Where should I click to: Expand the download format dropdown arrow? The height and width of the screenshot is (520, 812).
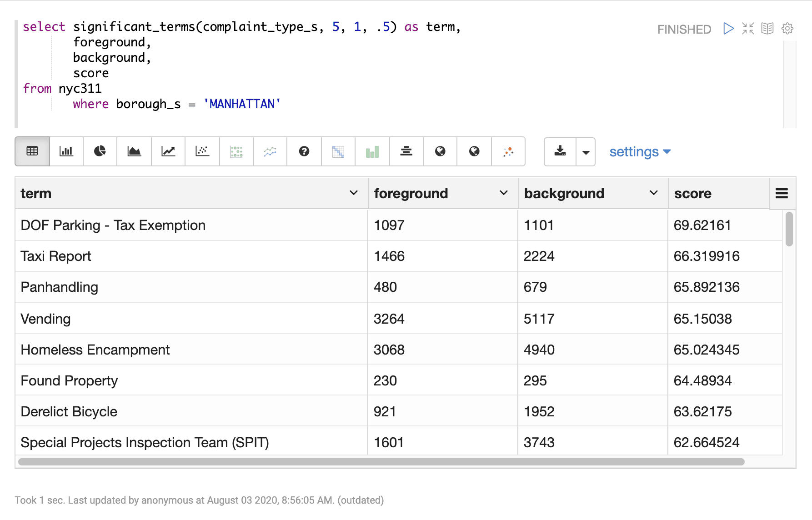click(586, 151)
